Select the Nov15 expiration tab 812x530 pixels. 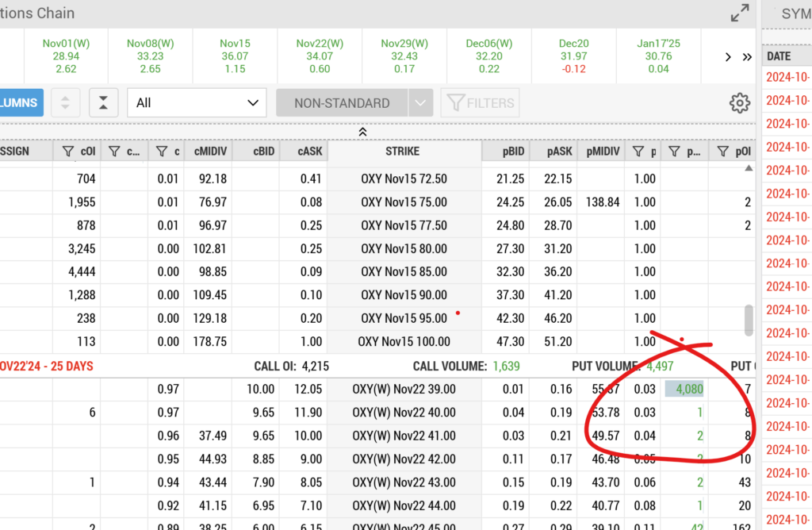[x=235, y=56]
